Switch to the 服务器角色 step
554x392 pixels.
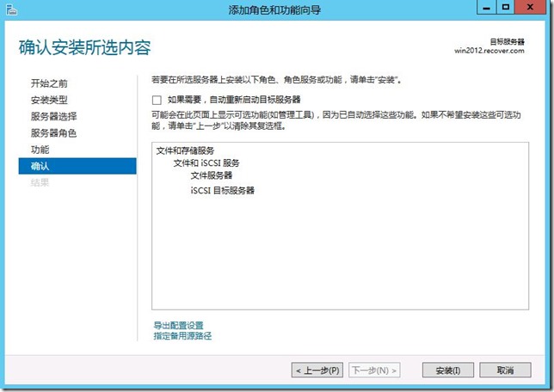click(x=53, y=133)
